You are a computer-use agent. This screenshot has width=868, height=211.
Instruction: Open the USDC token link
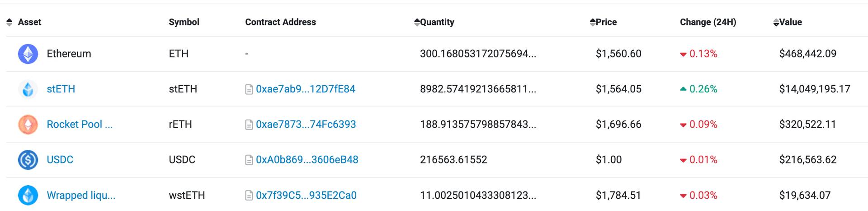(x=60, y=160)
